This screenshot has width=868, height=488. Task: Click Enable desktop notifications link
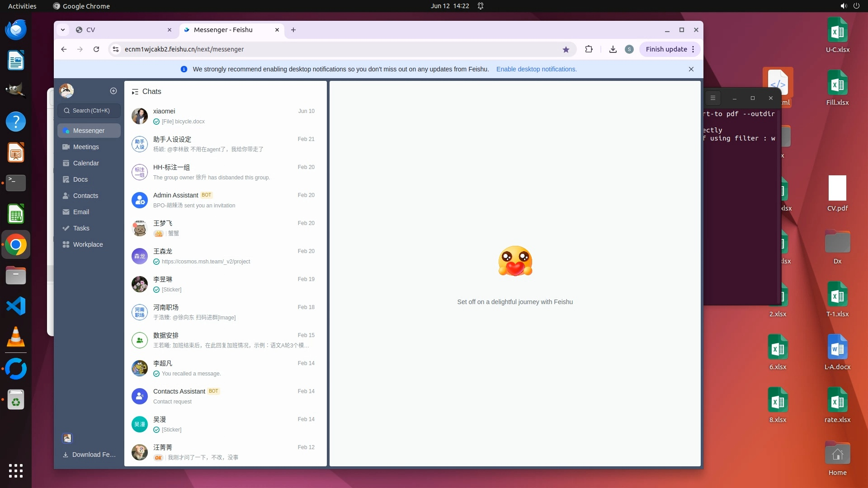536,69
